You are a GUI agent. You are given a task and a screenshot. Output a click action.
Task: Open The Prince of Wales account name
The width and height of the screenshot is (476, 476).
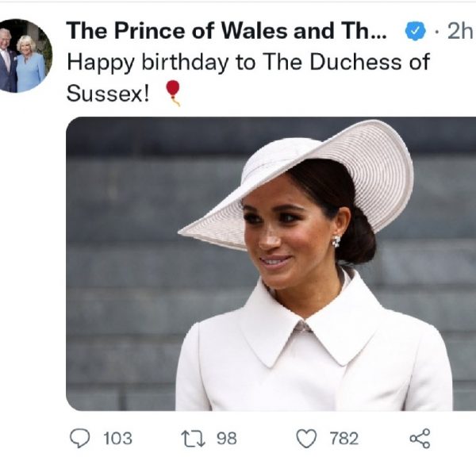226,31
